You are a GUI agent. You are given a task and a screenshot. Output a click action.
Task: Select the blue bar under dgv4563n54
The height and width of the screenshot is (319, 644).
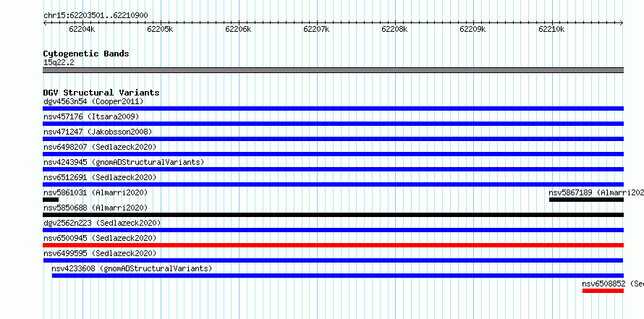[333, 109]
